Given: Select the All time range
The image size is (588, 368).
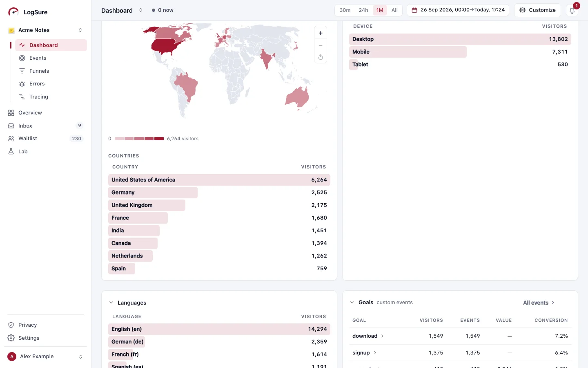Looking at the screenshot, I should tap(394, 10).
